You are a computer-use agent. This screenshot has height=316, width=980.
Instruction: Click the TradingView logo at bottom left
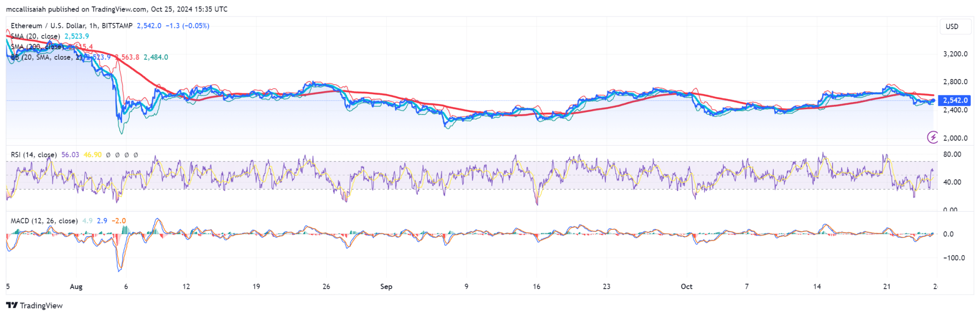click(x=34, y=305)
